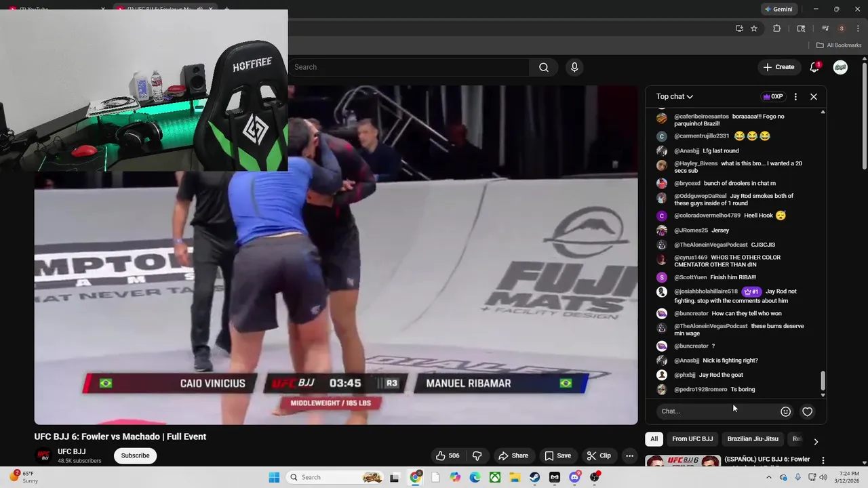Click the video player showing Caio Vinicius match
This screenshot has width=868, height=488.
336,255
